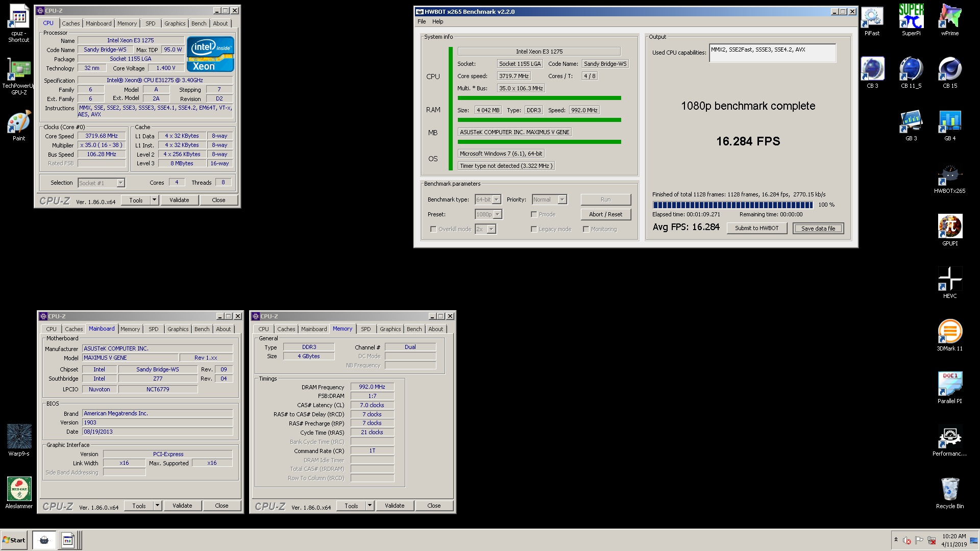Click Submit to HWBOT button
Screen dimensions: 980x551
756,228
